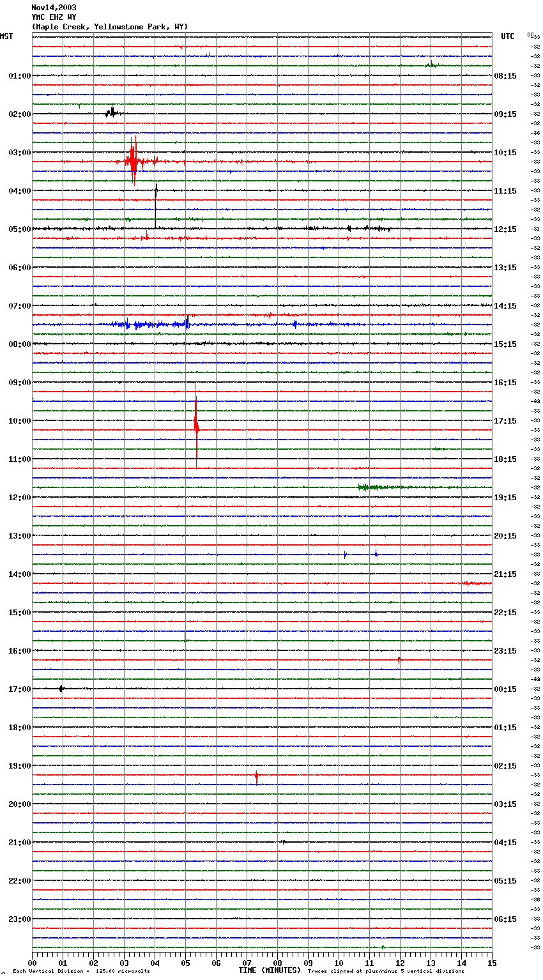Select the 14:00 MST time label
The height and width of the screenshot is (980, 543).
coord(19,574)
